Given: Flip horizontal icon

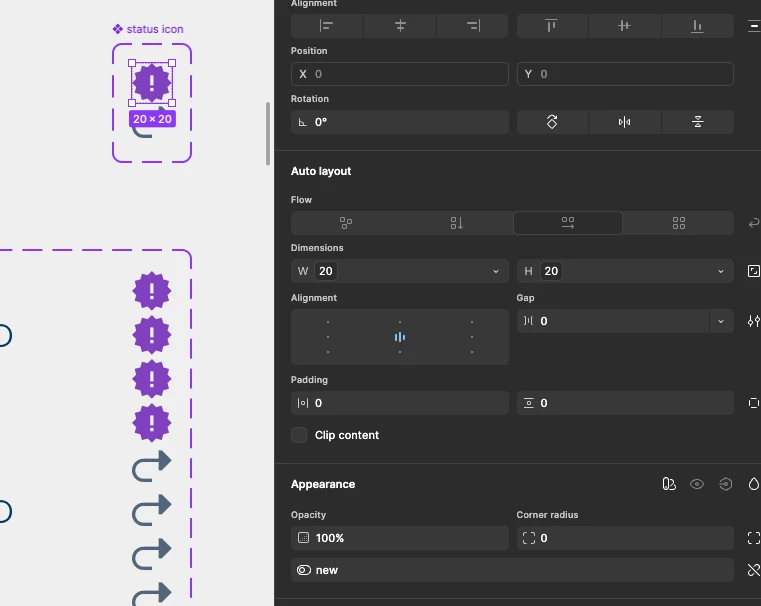Looking at the screenshot, I should [625, 122].
